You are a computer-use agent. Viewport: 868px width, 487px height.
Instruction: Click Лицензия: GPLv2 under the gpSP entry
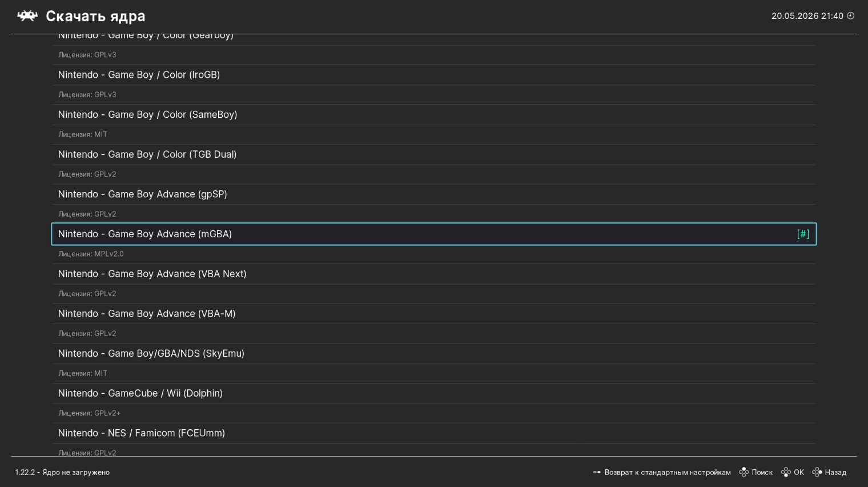(x=87, y=214)
